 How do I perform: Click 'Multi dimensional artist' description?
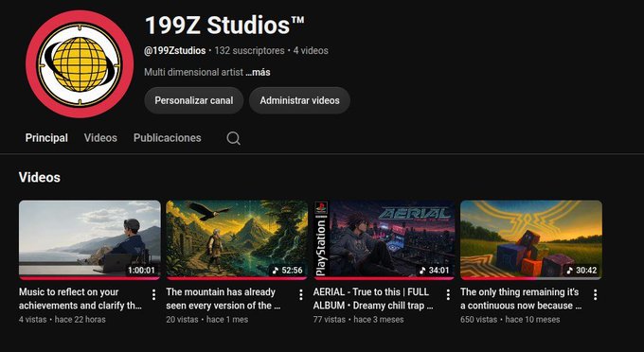pos(194,72)
